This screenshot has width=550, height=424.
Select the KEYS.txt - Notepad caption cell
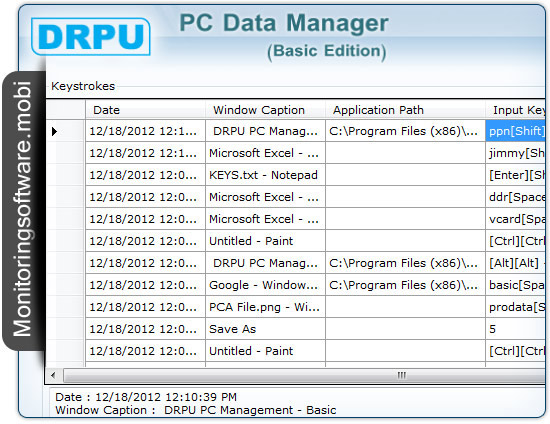tap(266, 175)
